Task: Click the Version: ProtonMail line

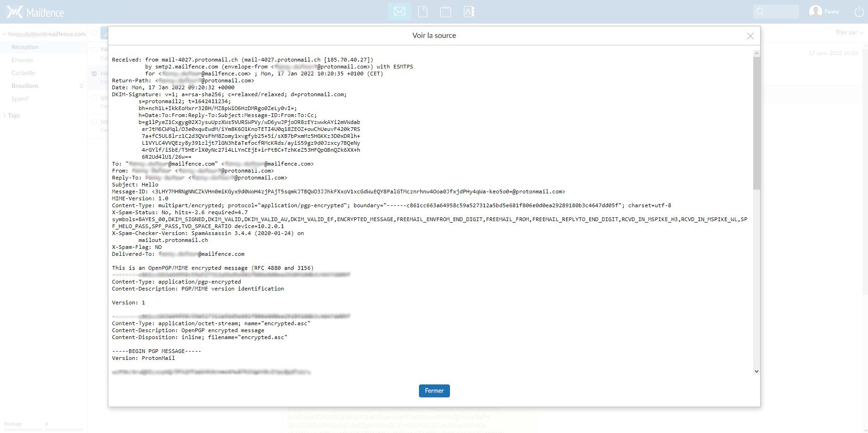Action: point(144,358)
